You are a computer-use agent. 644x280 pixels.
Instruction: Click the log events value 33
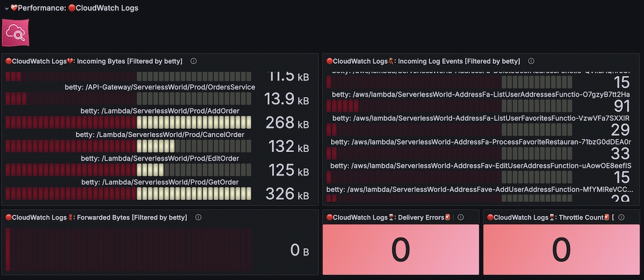coord(621,154)
